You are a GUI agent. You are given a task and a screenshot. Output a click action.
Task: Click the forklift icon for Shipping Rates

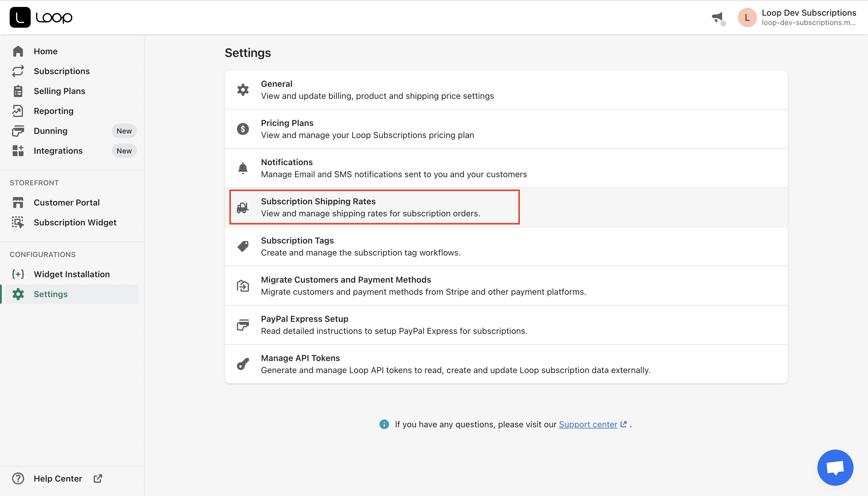click(243, 207)
